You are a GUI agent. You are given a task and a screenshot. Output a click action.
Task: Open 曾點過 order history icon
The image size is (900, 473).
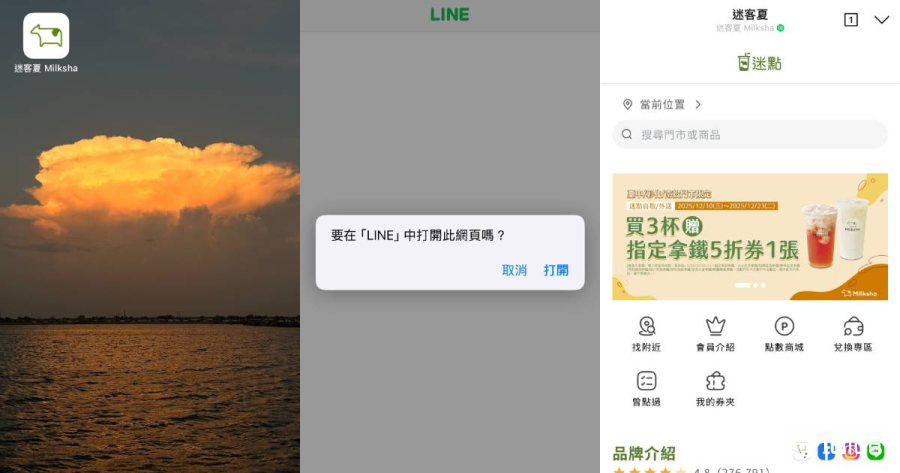(x=646, y=389)
